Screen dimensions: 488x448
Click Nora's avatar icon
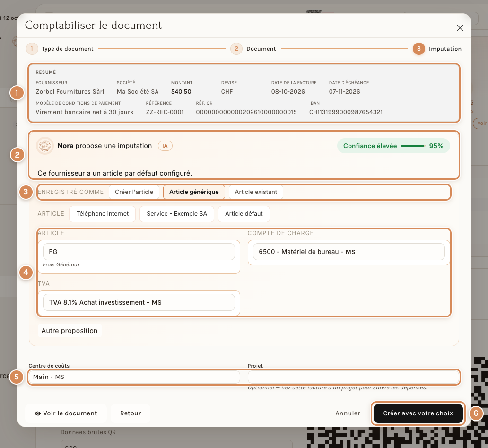[x=45, y=146]
